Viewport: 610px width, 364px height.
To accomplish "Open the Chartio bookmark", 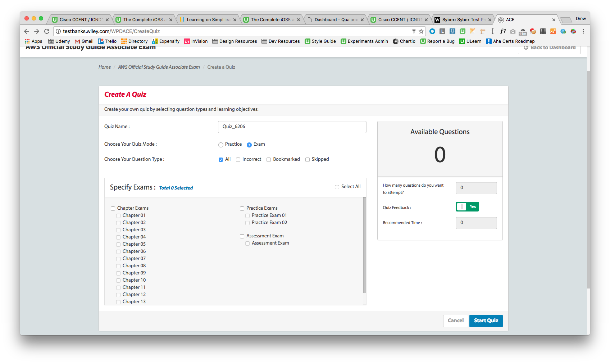I will pos(404,41).
